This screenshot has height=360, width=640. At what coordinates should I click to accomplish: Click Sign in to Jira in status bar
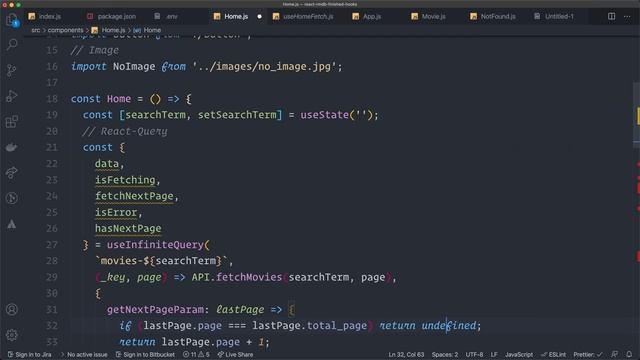click(29, 354)
